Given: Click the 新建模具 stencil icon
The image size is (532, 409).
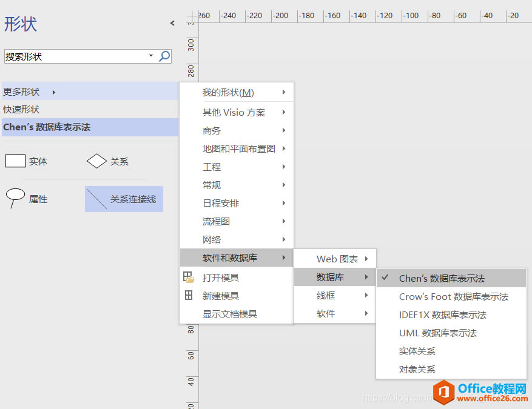Looking at the screenshot, I should (189, 296).
